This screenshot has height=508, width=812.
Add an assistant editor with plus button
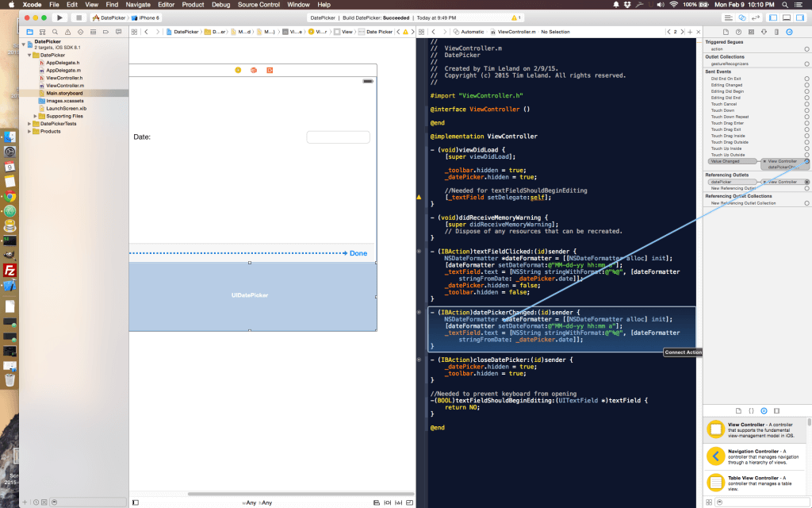click(690, 32)
